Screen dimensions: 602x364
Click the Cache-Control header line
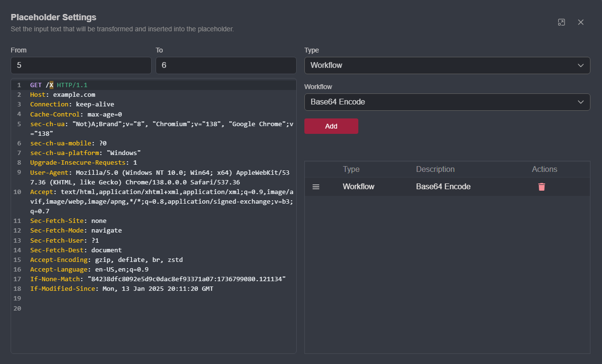coord(76,114)
